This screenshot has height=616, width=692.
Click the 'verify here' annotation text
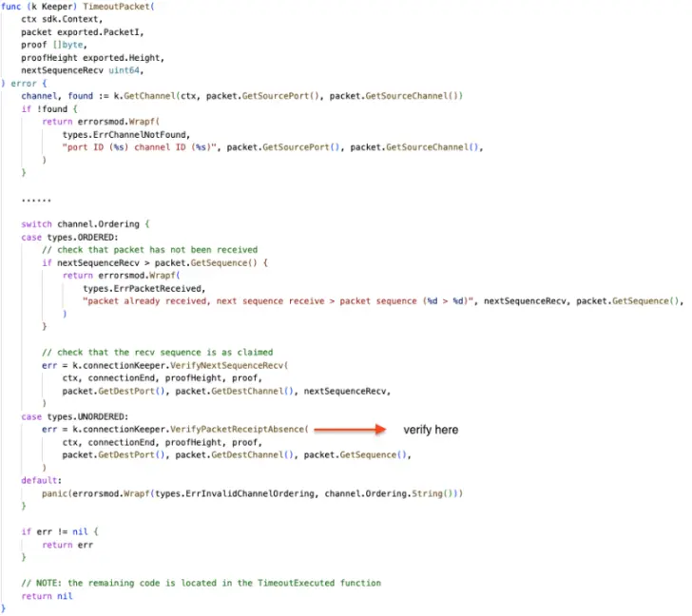click(x=431, y=430)
